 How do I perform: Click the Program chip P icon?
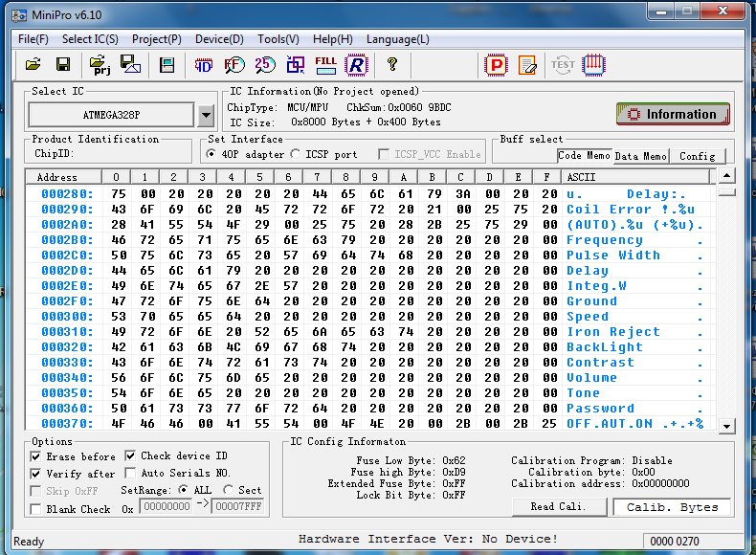(496, 65)
